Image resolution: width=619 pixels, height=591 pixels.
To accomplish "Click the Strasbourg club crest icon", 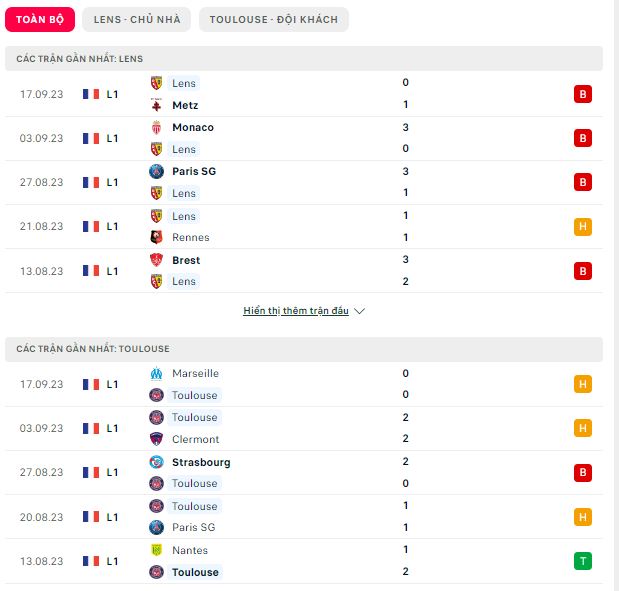I will tap(156, 462).
